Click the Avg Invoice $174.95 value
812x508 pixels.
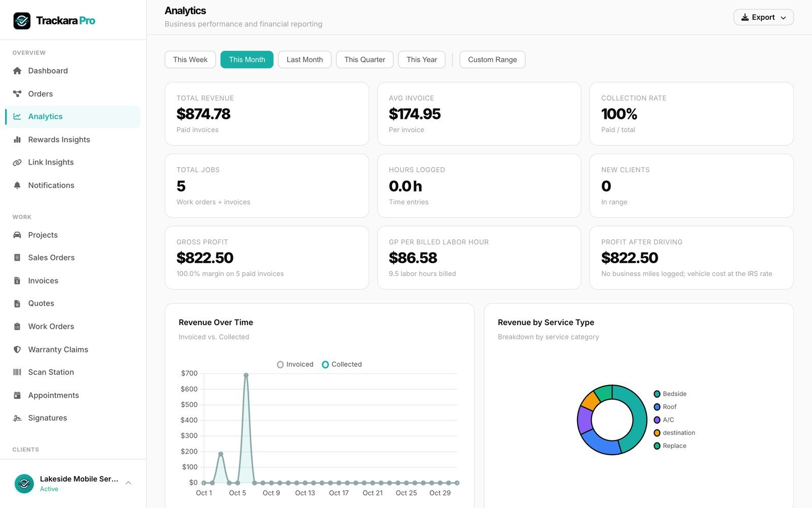(415, 114)
